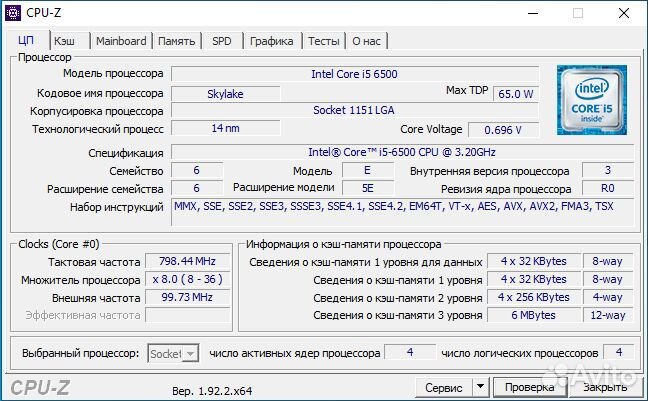
Task: Select the 0.696 V Core Voltage value
Action: point(503,130)
